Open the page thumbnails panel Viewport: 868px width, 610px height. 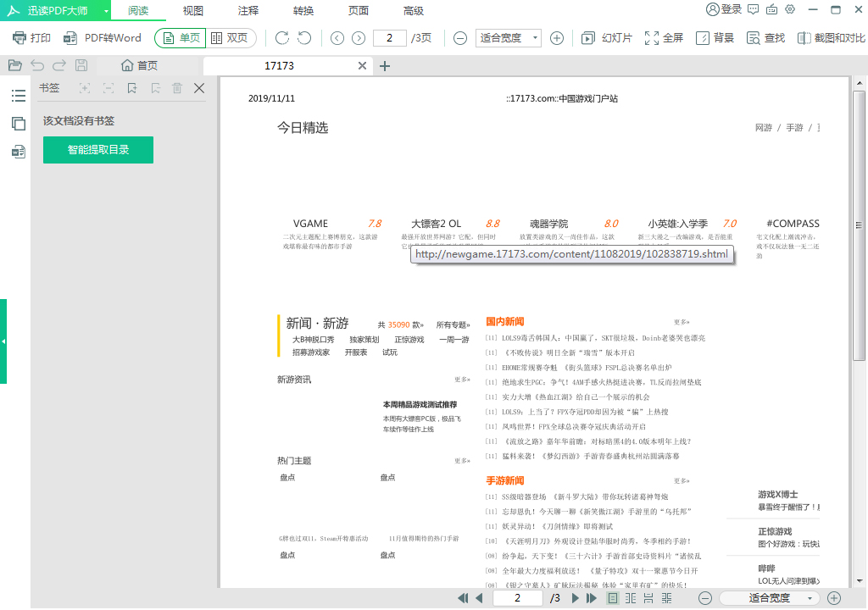pos(17,123)
